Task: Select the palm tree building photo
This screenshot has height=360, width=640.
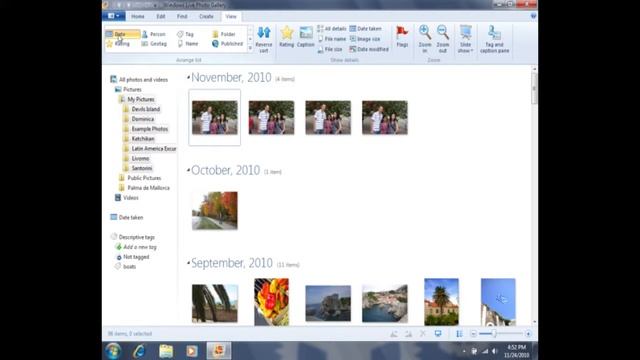Action: point(441,302)
